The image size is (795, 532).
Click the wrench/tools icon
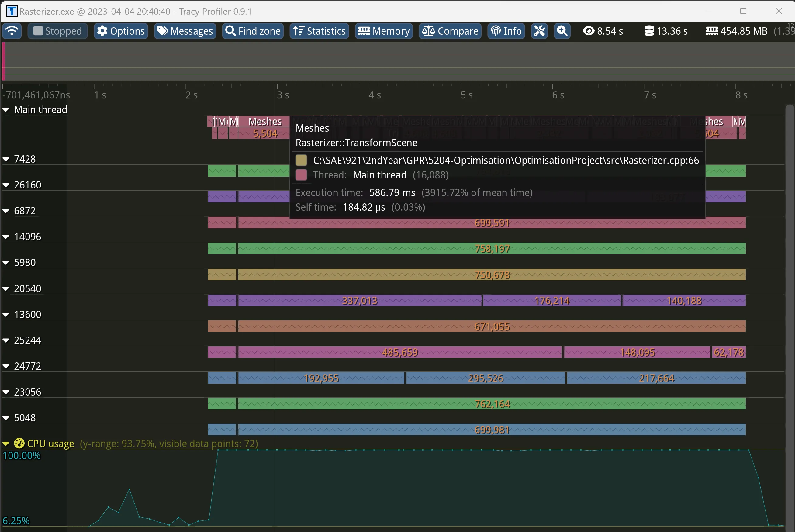539,31
